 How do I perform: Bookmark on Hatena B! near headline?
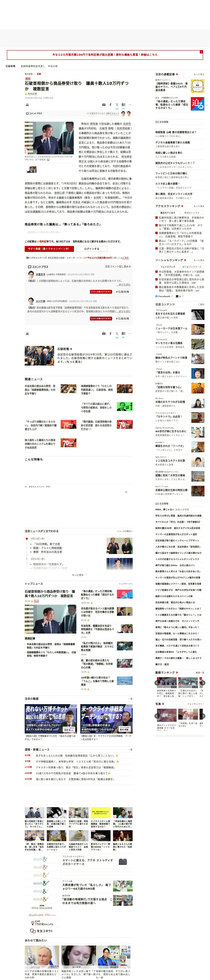(123, 105)
